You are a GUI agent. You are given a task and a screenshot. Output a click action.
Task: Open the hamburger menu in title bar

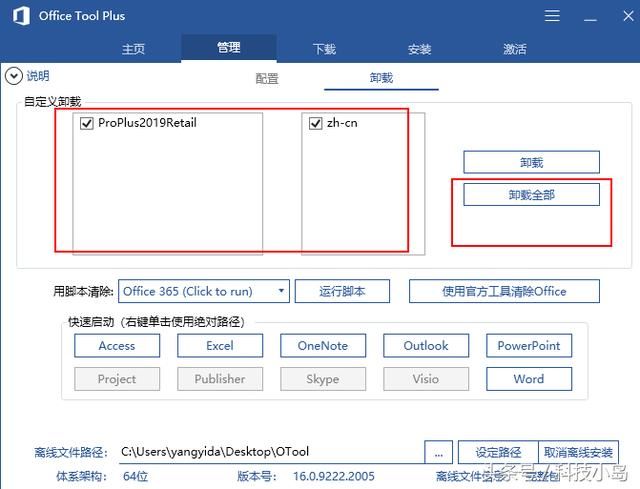tap(552, 16)
